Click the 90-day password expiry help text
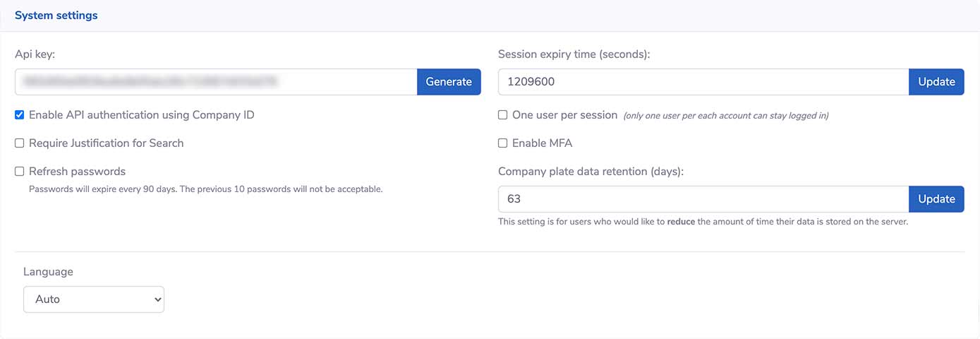This screenshot has width=980, height=339. [x=205, y=189]
